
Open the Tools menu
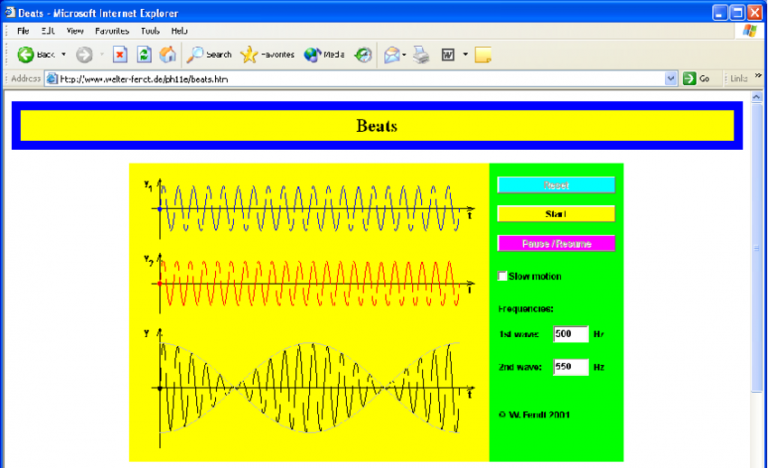(150, 31)
